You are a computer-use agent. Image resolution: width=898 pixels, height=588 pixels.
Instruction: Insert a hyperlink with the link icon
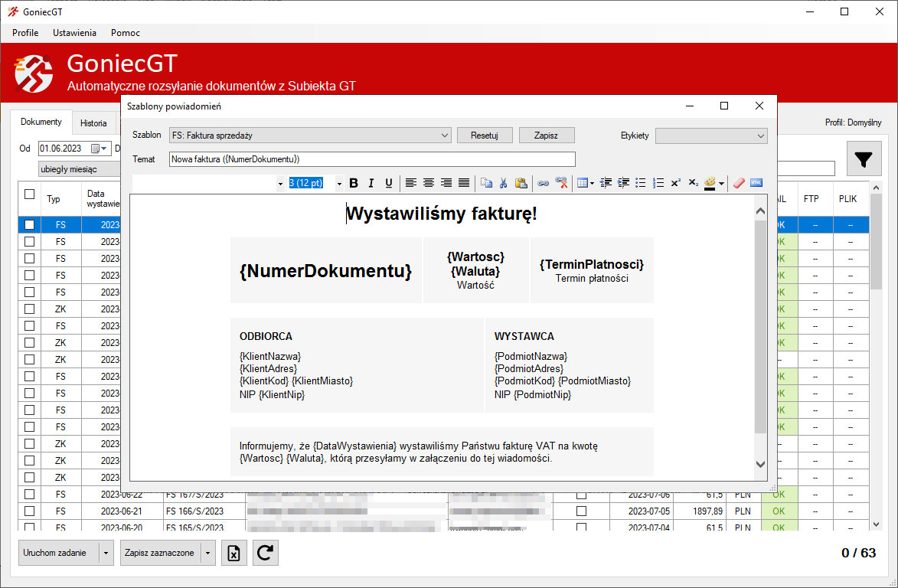coord(543,183)
